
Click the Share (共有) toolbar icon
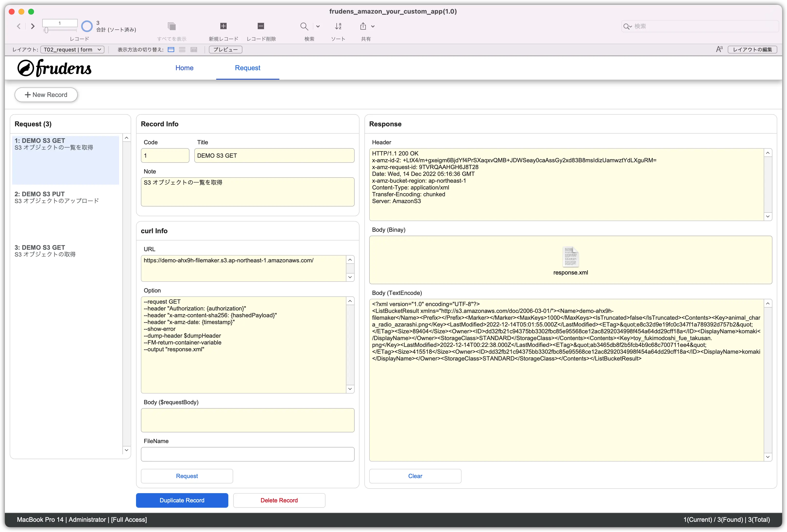(363, 26)
